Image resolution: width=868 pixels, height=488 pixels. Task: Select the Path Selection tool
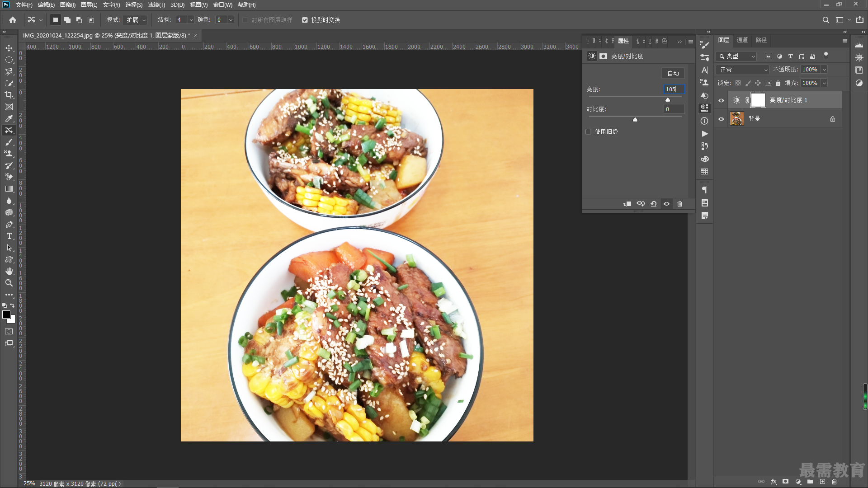(x=9, y=248)
